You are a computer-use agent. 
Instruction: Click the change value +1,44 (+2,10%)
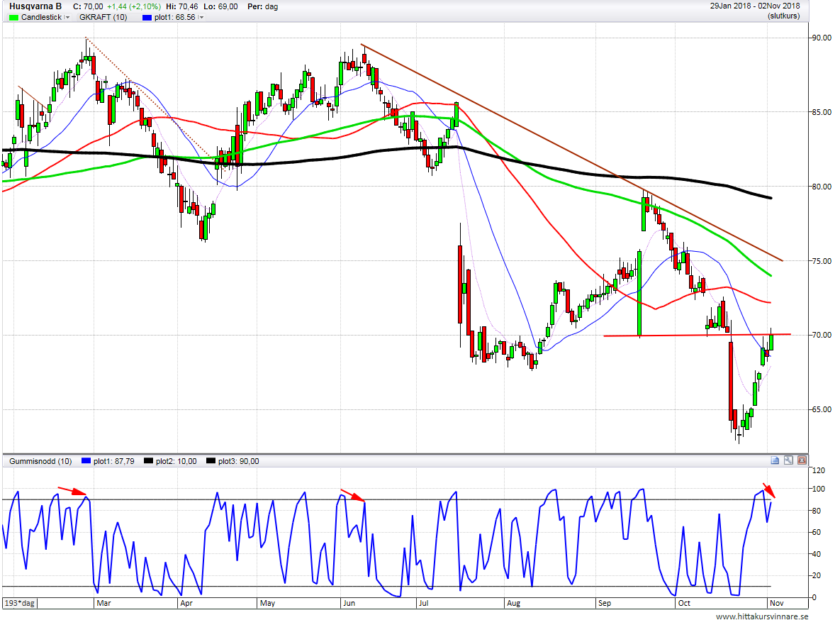pos(134,7)
